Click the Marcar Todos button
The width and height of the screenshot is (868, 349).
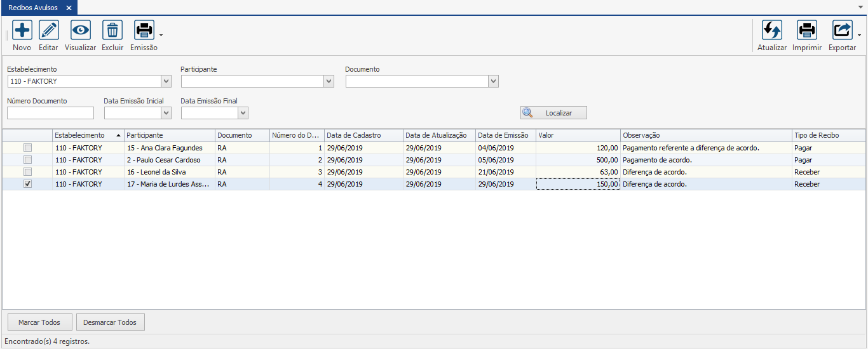pyautogui.click(x=39, y=322)
